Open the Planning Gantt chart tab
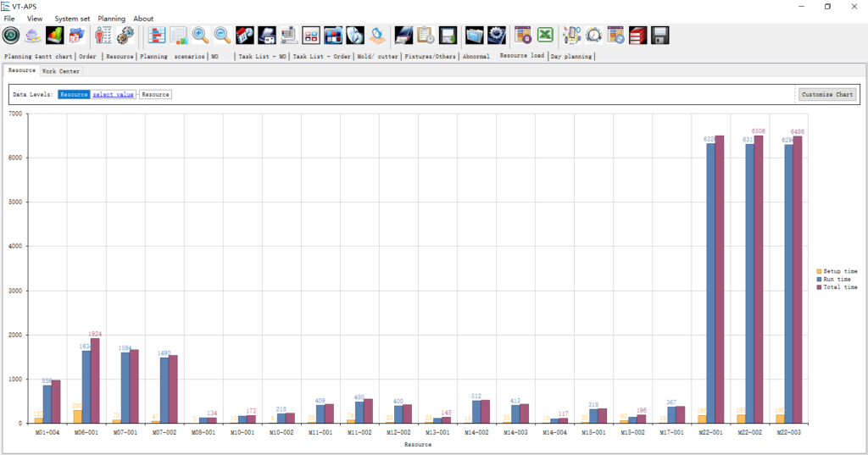 tap(38, 57)
